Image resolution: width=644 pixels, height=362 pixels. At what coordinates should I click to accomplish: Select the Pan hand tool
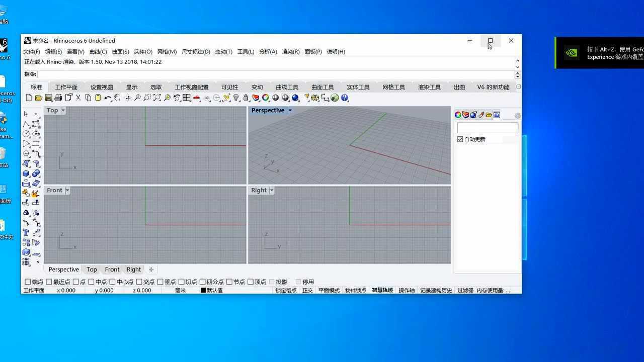[x=117, y=98]
